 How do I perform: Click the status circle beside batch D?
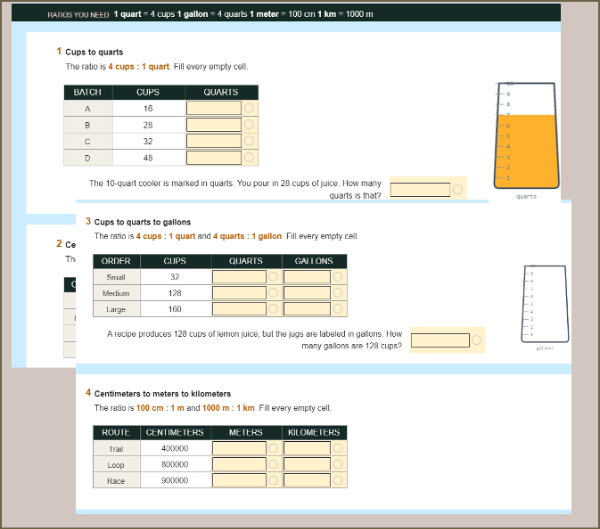(x=249, y=157)
